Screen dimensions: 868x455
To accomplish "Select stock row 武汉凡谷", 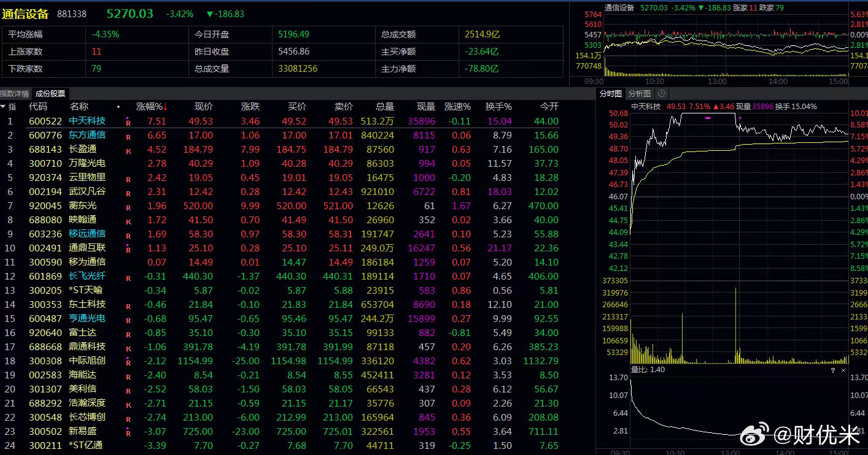I will [x=280, y=192].
